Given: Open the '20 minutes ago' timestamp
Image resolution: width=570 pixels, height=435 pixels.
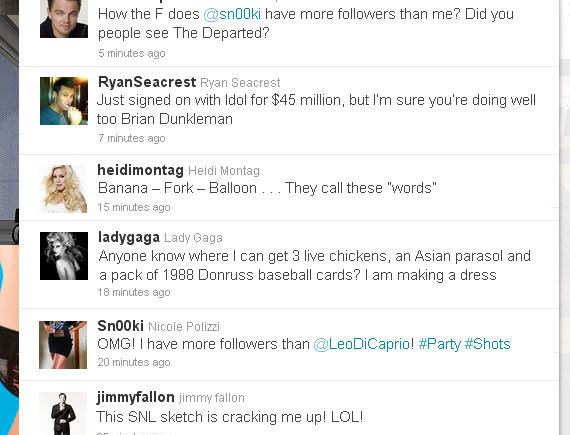Looking at the screenshot, I should pos(134,362).
